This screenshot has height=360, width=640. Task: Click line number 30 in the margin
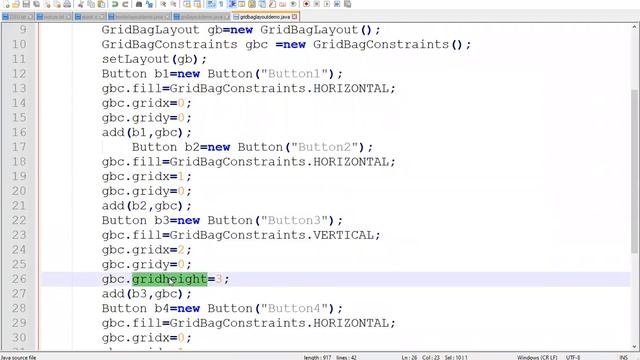click(x=19, y=338)
